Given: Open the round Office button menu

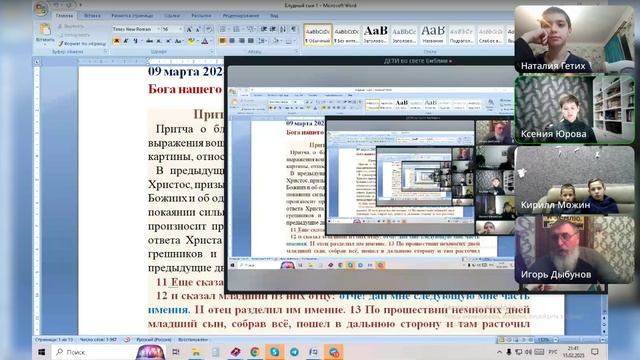Looking at the screenshot, I should coord(41,9).
